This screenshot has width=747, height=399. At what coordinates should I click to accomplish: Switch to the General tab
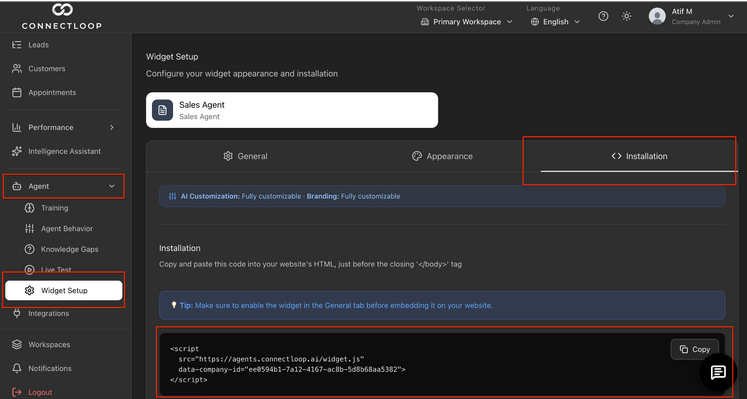coord(245,156)
